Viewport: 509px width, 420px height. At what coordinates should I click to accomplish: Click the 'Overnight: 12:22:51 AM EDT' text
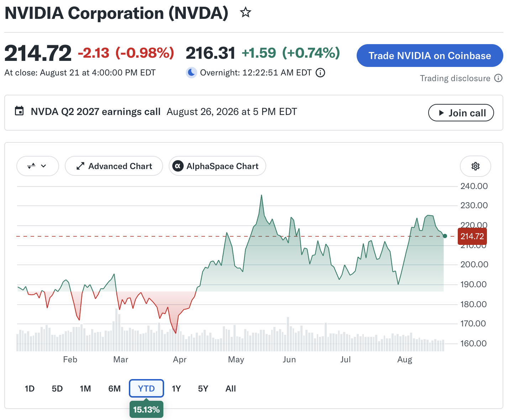pos(256,73)
